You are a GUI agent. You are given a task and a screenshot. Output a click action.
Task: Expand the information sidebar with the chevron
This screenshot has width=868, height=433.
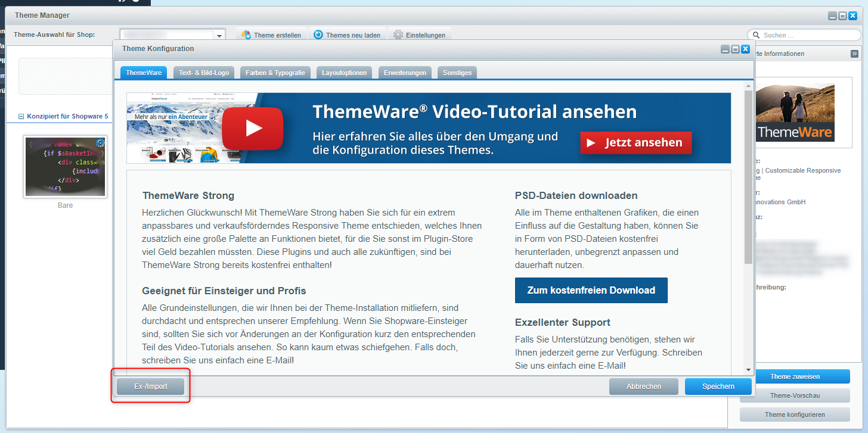pyautogui.click(x=855, y=54)
